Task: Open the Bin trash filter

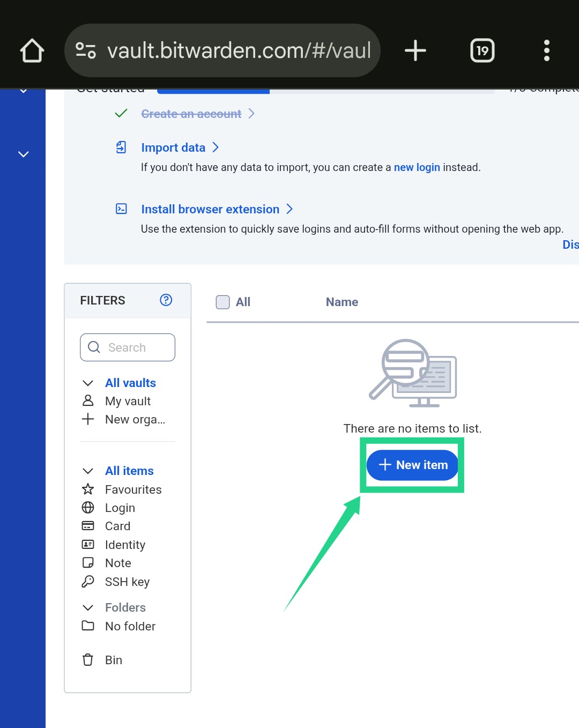Action: [x=113, y=660]
